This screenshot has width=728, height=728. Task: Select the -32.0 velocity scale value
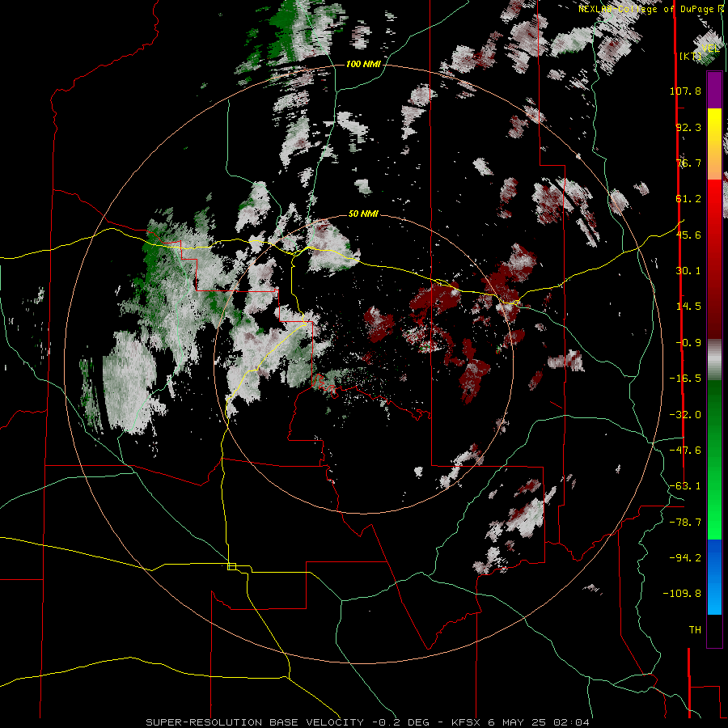pyautogui.click(x=685, y=415)
